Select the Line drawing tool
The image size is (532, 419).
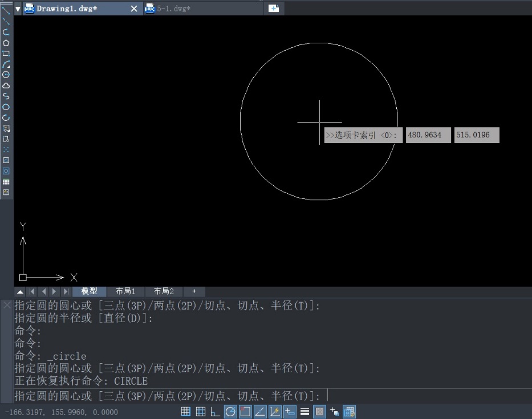click(6, 10)
